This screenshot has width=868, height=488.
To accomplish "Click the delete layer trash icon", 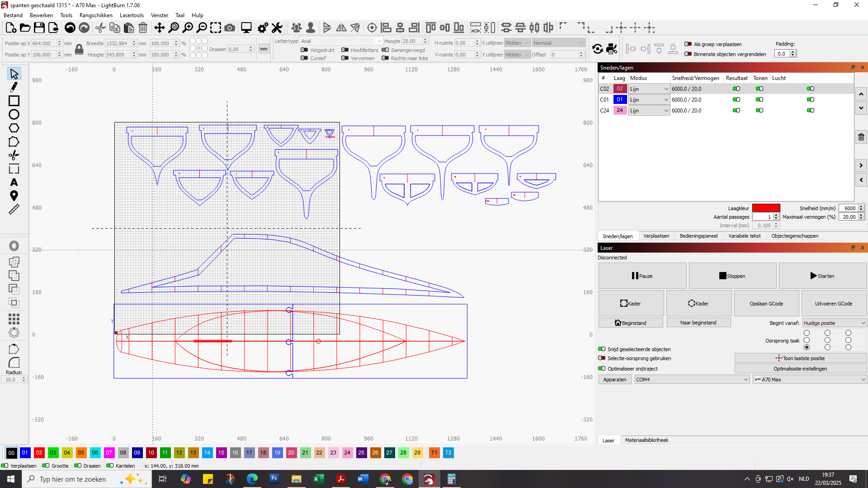I will pos(861,137).
